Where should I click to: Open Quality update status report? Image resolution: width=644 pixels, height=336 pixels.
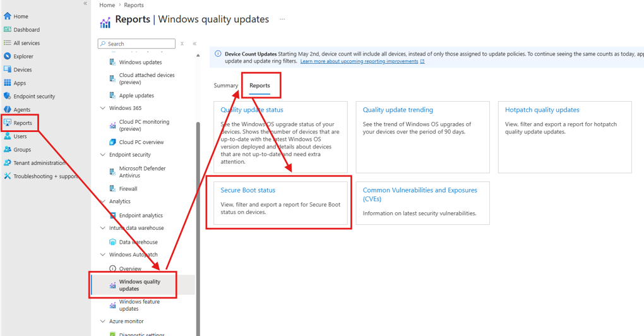click(252, 110)
